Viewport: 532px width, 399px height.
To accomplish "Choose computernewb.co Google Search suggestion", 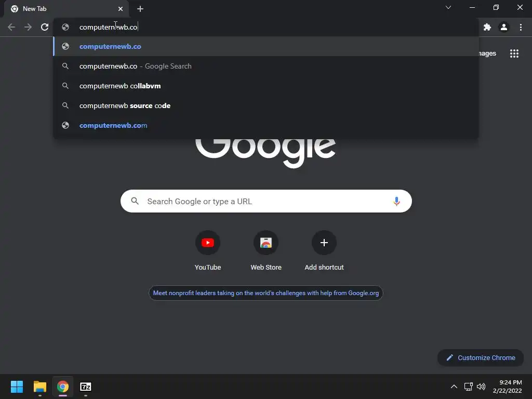I will [x=266, y=66].
